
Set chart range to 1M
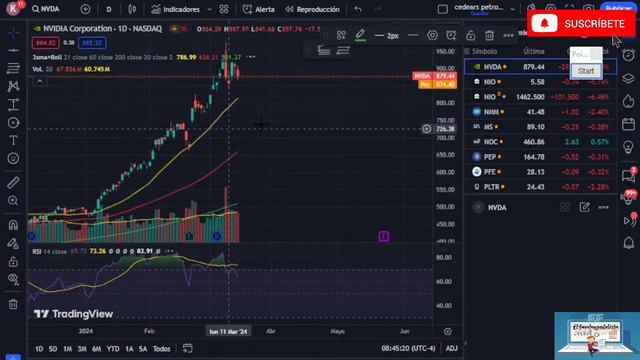[x=67, y=349]
